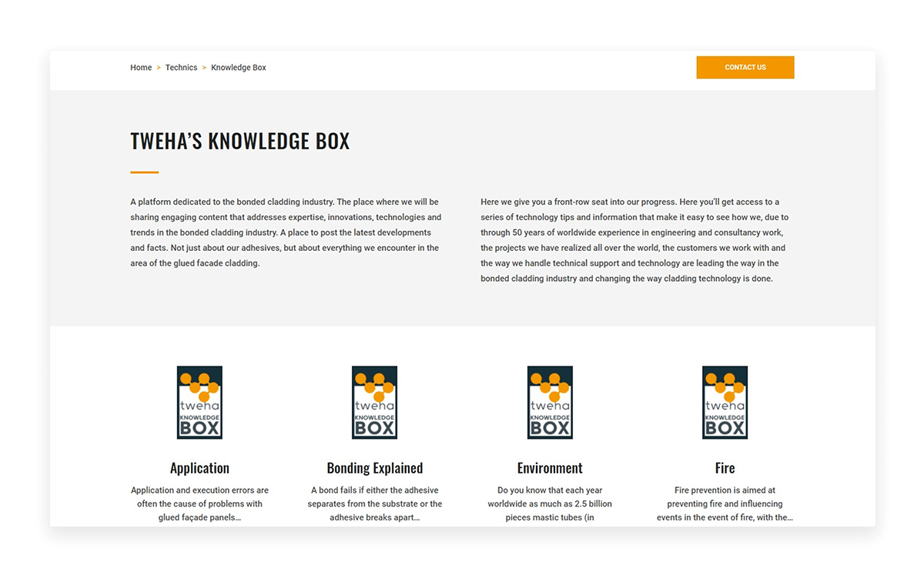Click the text 'Do you know that each year'

[550, 490]
